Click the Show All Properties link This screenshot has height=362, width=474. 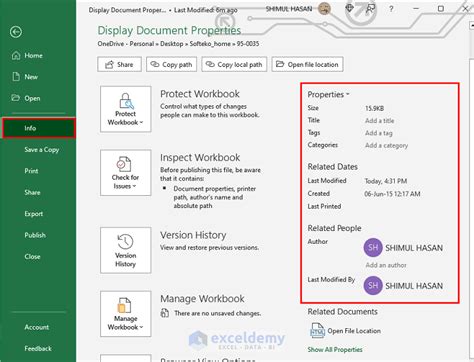(335, 350)
